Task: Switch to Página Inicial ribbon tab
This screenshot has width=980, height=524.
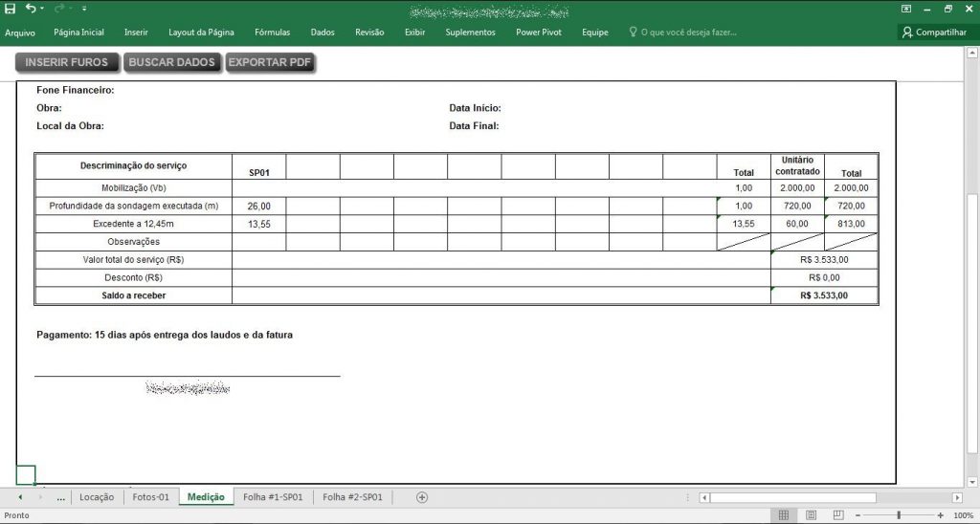Action: [78, 33]
